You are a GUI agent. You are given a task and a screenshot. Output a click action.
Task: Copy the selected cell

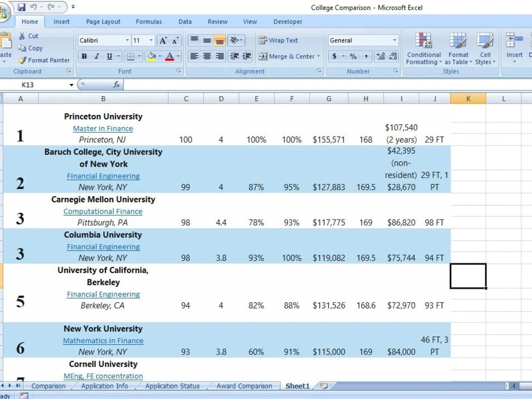pyautogui.click(x=30, y=48)
